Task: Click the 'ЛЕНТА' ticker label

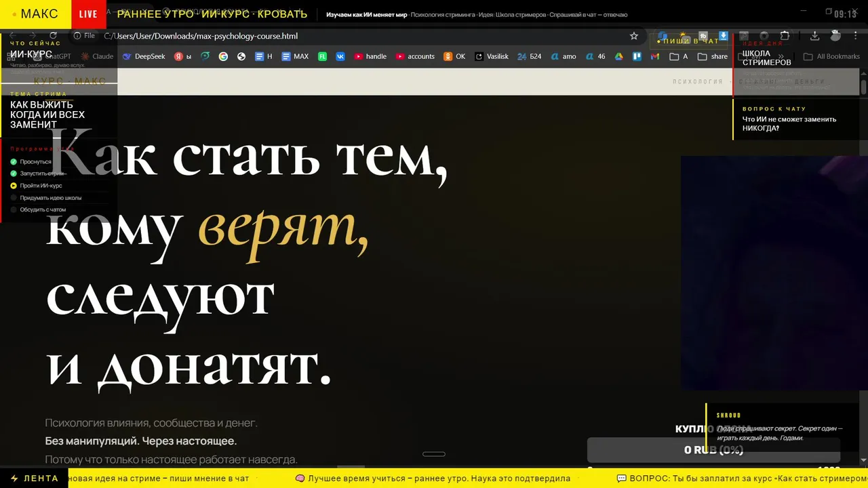Action: coord(35,478)
